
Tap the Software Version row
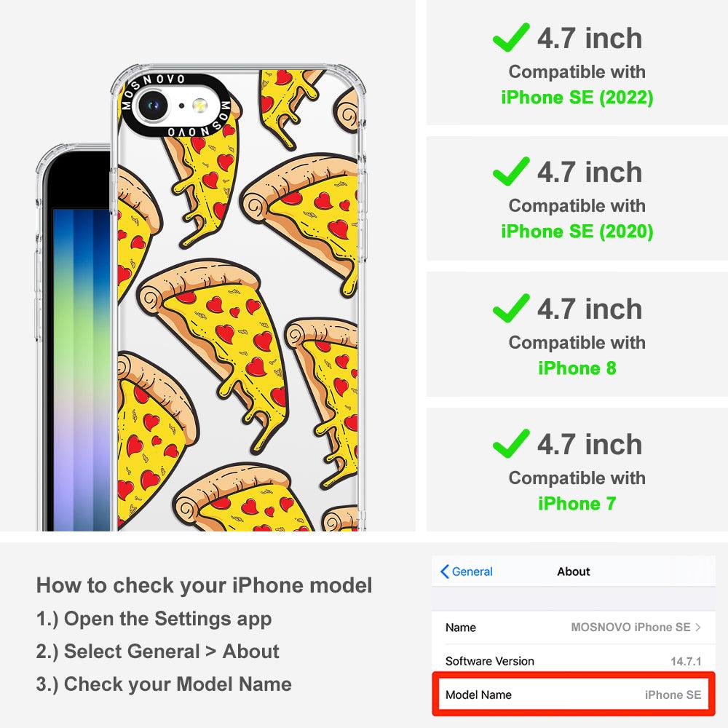(x=574, y=661)
